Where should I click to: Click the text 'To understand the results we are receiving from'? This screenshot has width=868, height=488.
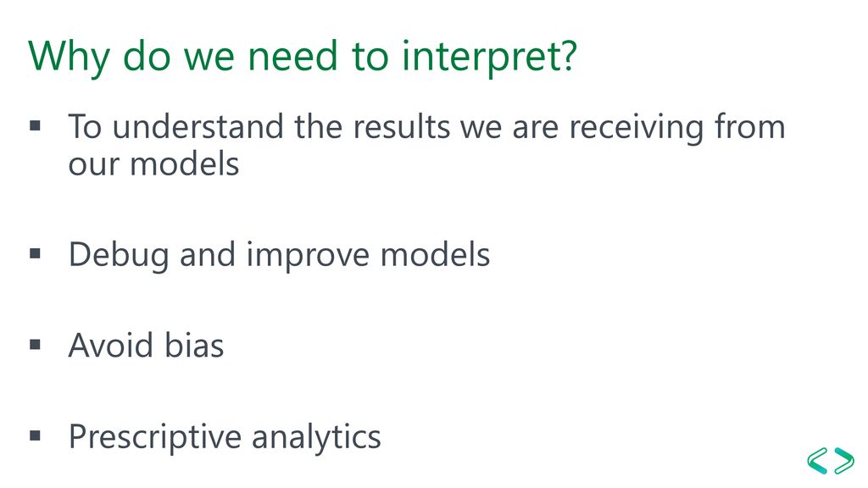click(x=427, y=127)
